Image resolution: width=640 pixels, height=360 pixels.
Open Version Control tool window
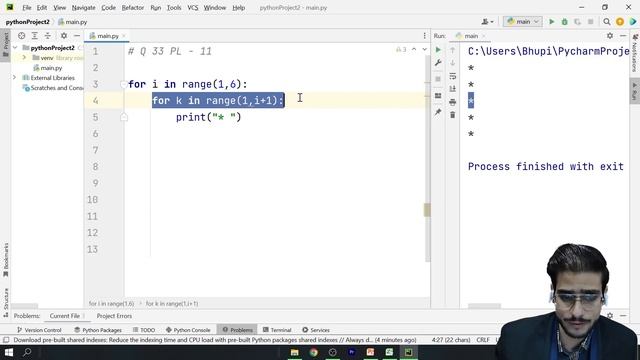click(39, 330)
